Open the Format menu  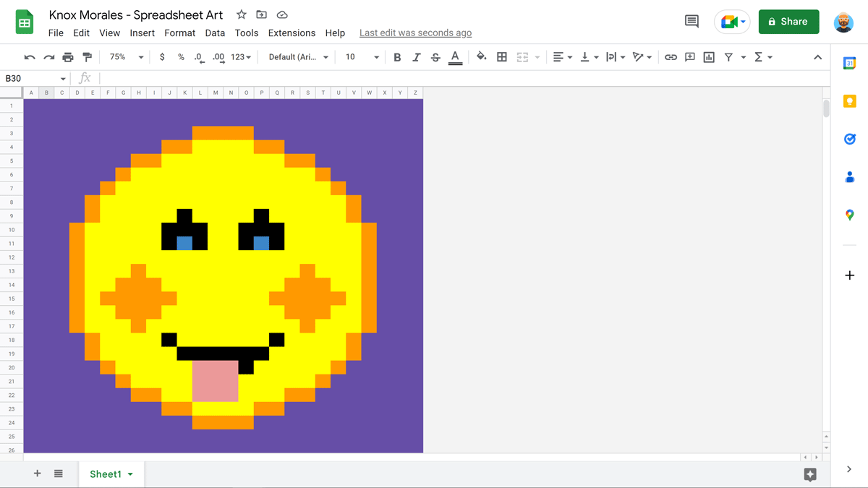tap(179, 33)
